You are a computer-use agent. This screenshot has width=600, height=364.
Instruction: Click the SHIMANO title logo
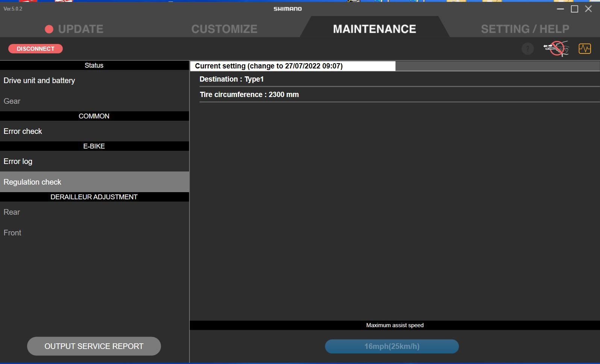pyautogui.click(x=288, y=9)
